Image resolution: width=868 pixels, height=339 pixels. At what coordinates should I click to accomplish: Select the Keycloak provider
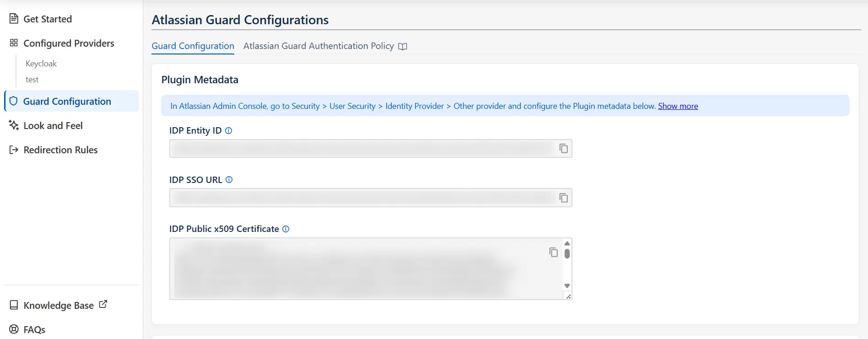(41, 64)
